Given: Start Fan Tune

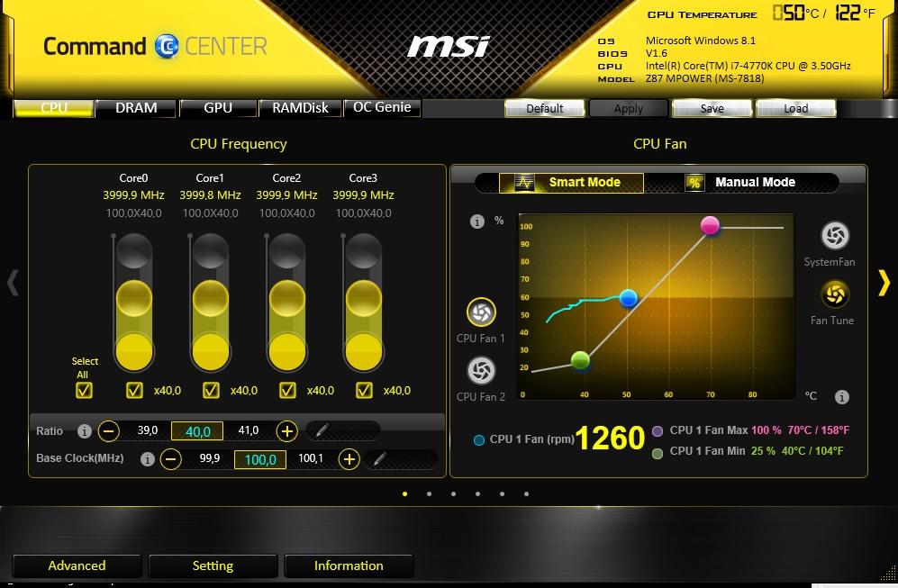Looking at the screenshot, I should 835,294.
